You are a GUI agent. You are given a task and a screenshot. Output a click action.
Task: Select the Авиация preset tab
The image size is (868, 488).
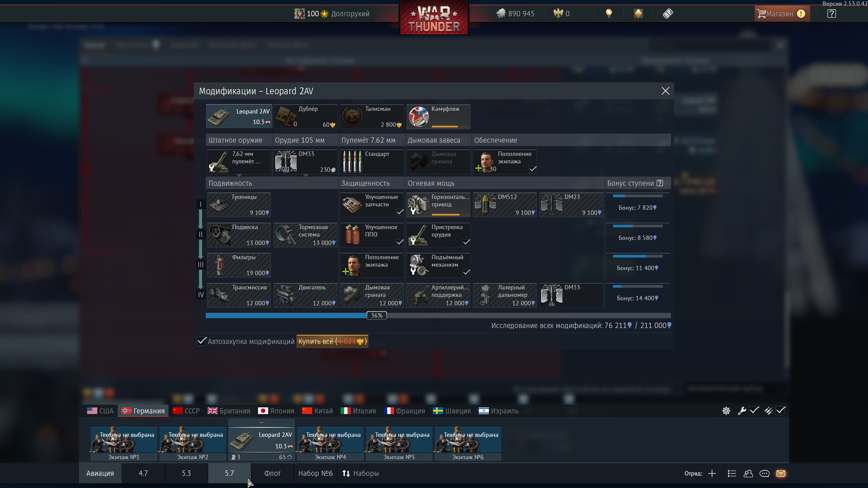(100, 473)
